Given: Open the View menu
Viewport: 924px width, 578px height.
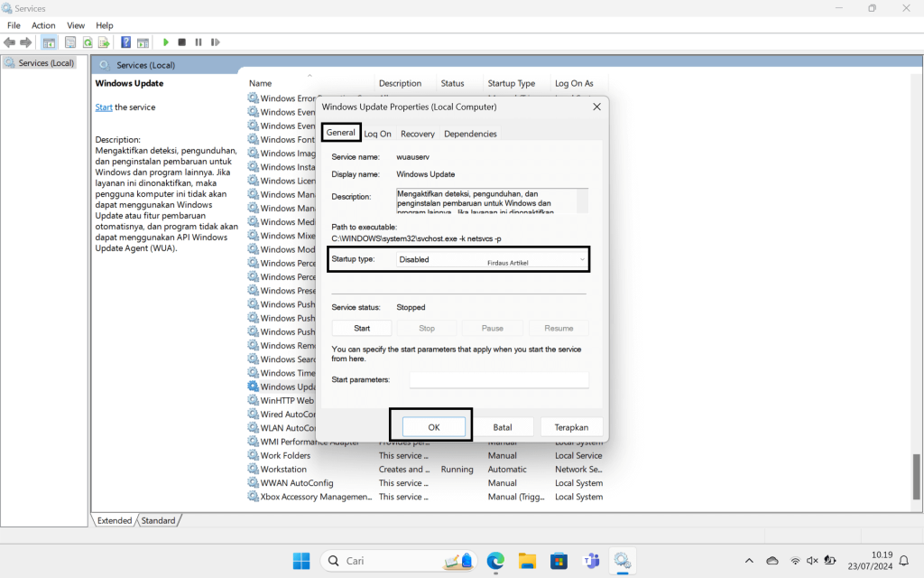Looking at the screenshot, I should tap(76, 25).
